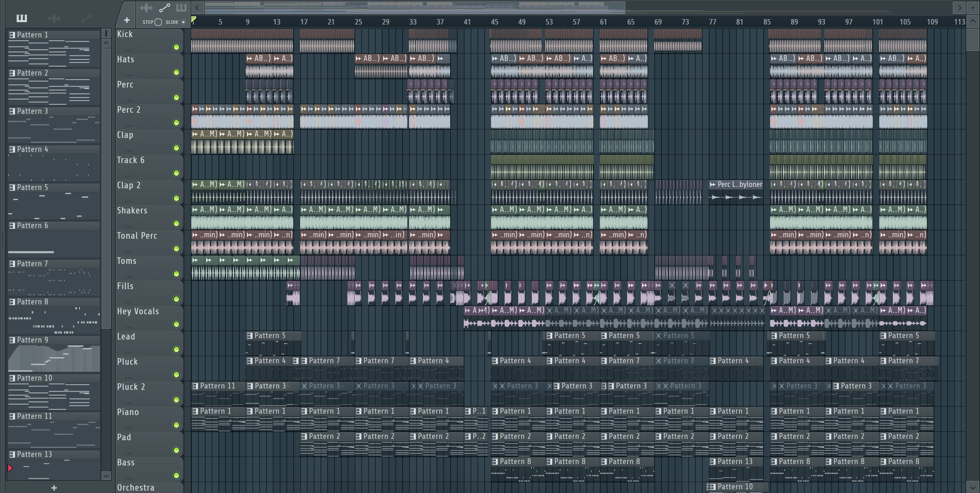Click the playlist vertical scroll-down arrow

(973, 487)
